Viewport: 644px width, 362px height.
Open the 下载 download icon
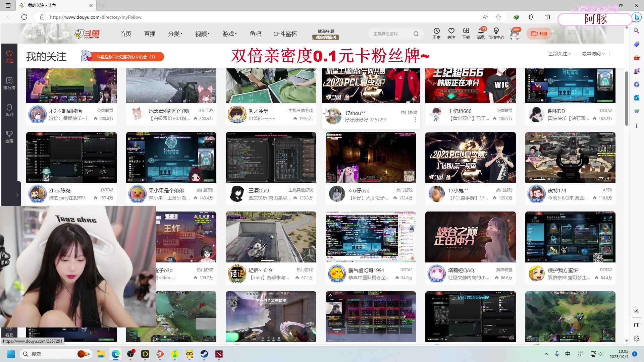click(x=466, y=33)
